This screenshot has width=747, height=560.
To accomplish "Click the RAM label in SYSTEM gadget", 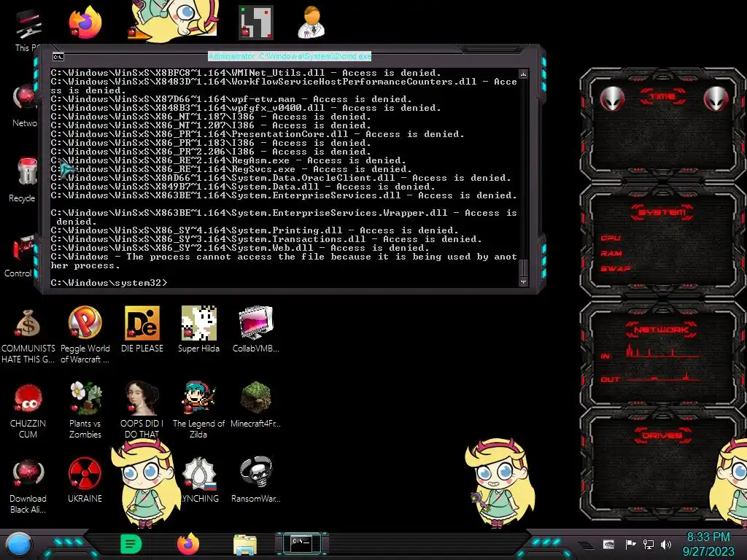I will [611, 253].
